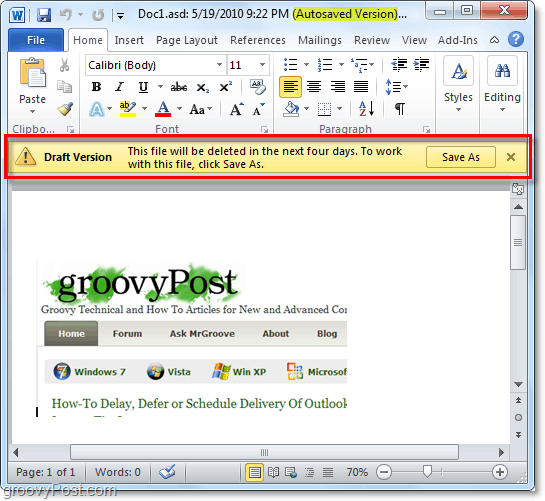The image size is (545, 501).
Task: Open the View tab
Action: [x=414, y=40]
